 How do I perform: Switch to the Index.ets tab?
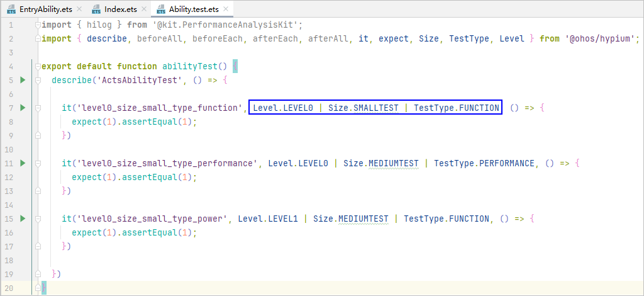click(x=117, y=10)
